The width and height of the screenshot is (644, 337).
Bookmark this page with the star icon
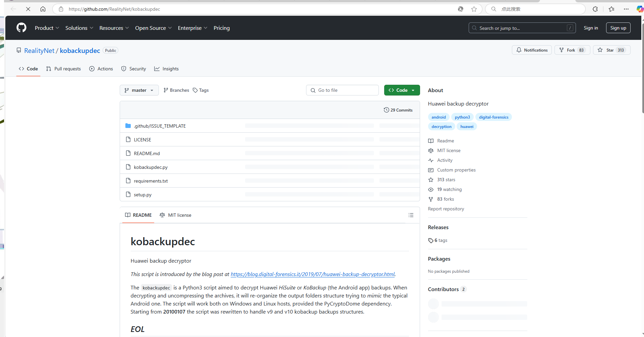pos(474,9)
